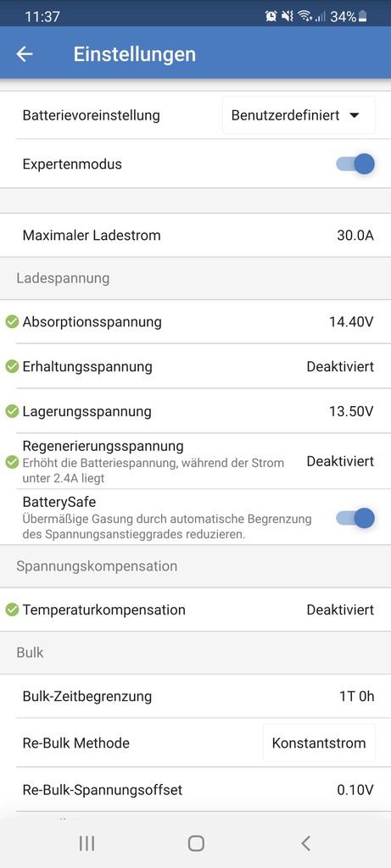Open the Re-Bulk Methode Konstantstrom selector
The height and width of the screenshot is (868, 391).
[x=319, y=743]
